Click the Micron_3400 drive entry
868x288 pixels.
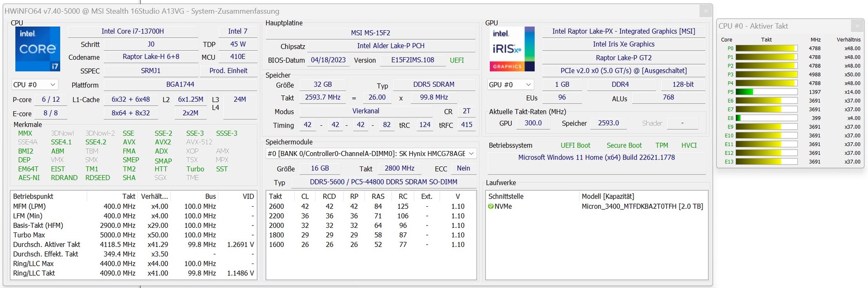tap(642, 207)
